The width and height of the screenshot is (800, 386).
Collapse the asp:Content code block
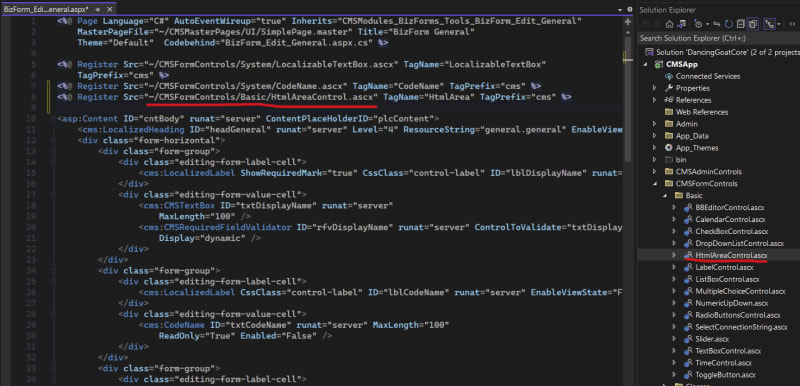pyautogui.click(x=53, y=119)
